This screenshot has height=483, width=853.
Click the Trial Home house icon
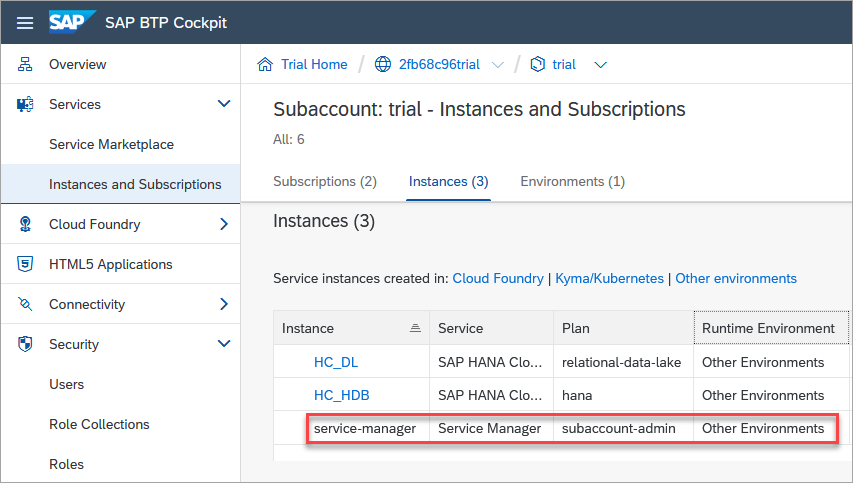tap(265, 64)
